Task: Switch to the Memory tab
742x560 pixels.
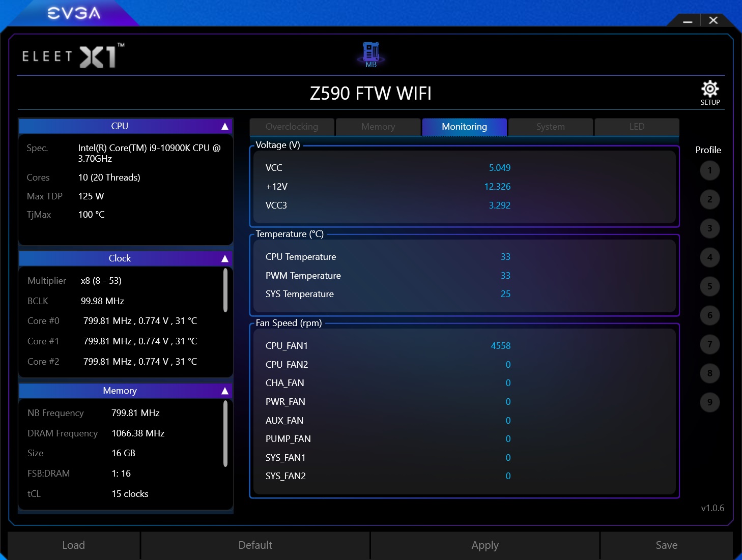Action: click(x=378, y=127)
